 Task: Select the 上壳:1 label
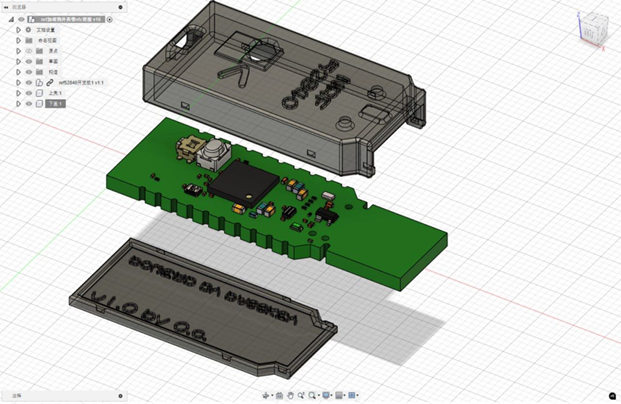[x=55, y=93]
